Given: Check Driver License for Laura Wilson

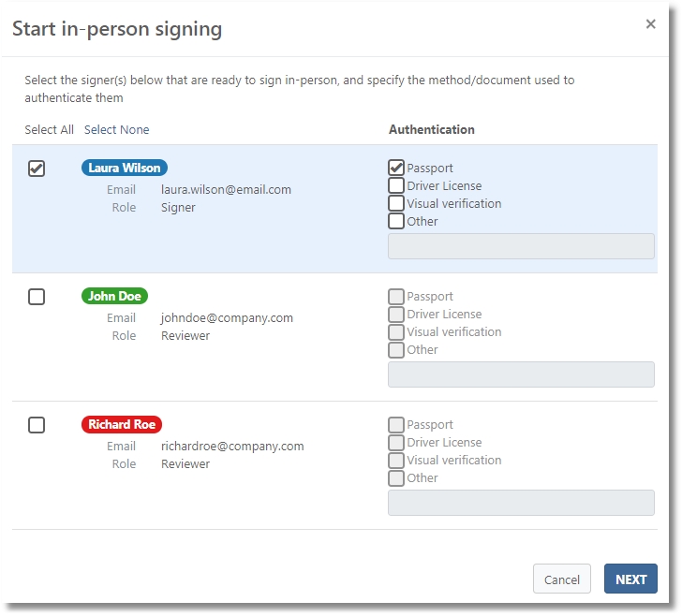Looking at the screenshot, I should pos(396,186).
